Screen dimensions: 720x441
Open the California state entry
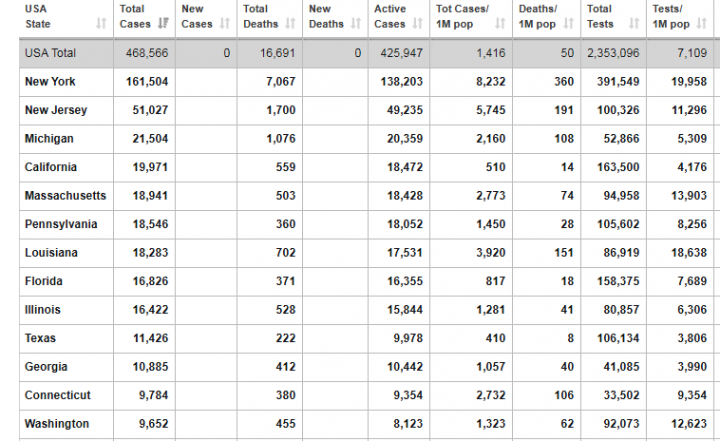(51, 167)
